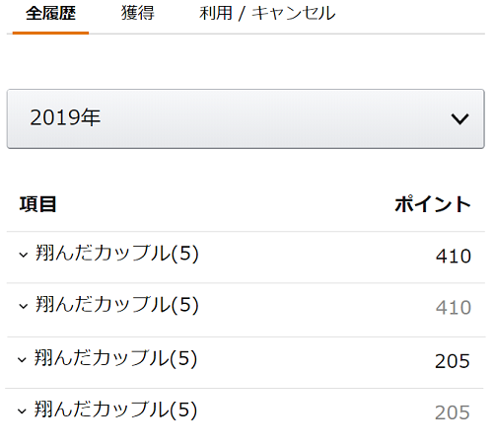The height and width of the screenshot is (448, 493).
Task: Click the grayed-out 205 points value
Action: [x=453, y=412]
